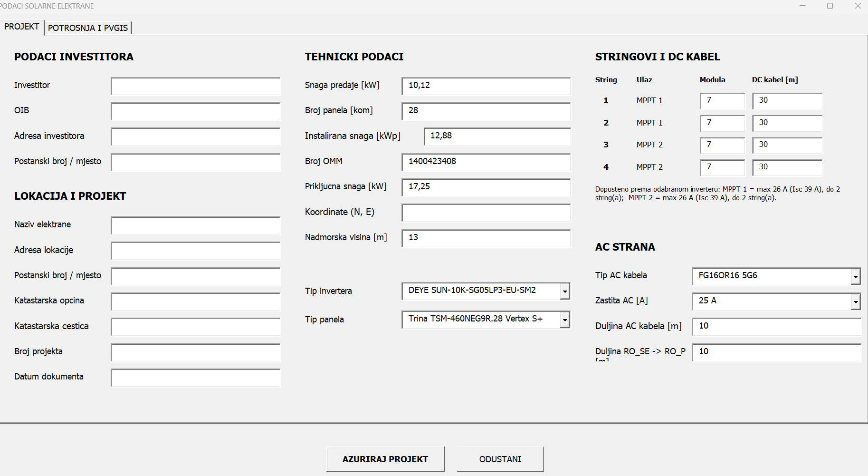868x476 pixels.
Task: Focus String 3 Modula field
Action: pos(722,145)
